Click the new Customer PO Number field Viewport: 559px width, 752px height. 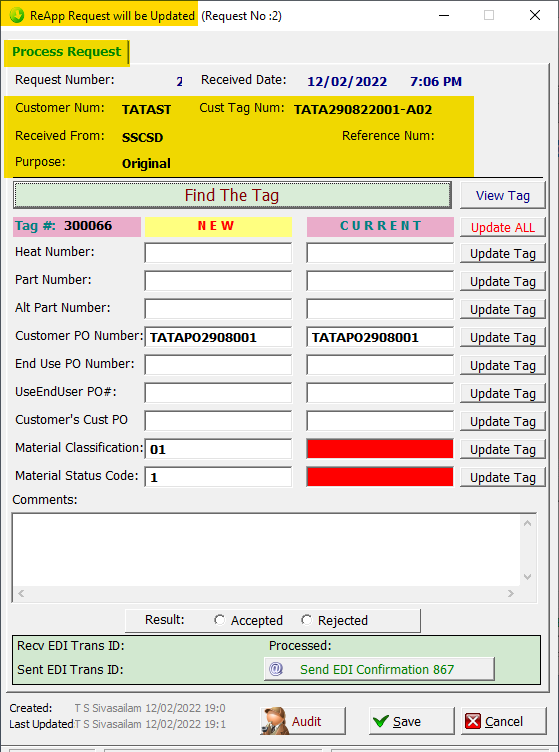218,337
